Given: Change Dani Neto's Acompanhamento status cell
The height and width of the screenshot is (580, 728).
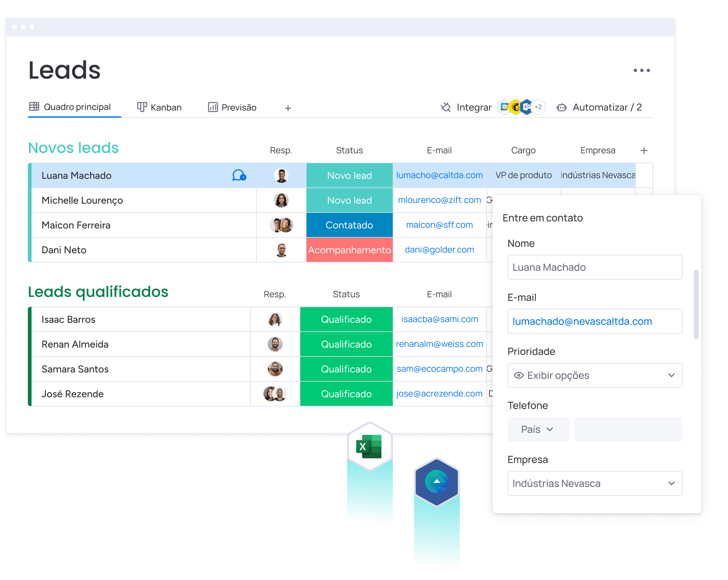Looking at the screenshot, I should point(350,250).
